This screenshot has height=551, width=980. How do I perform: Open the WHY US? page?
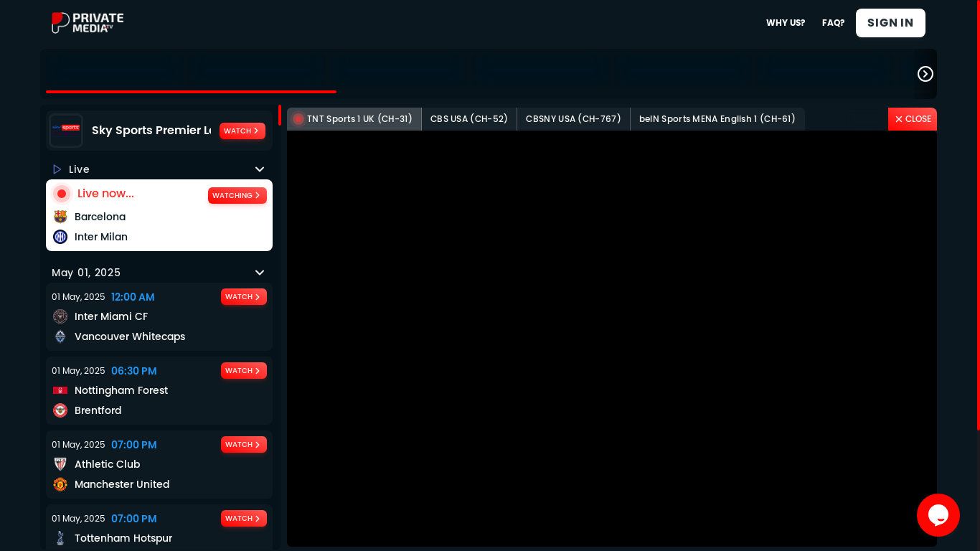coord(786,23)
